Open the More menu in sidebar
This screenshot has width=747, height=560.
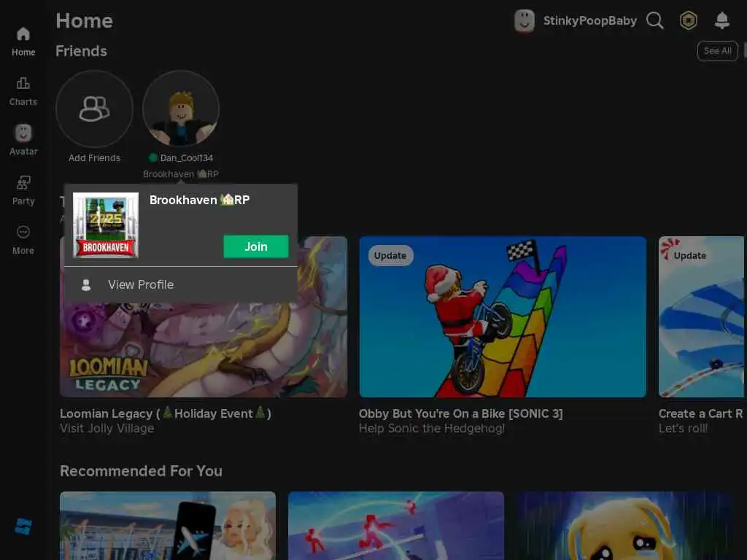(x=23, y=240)
